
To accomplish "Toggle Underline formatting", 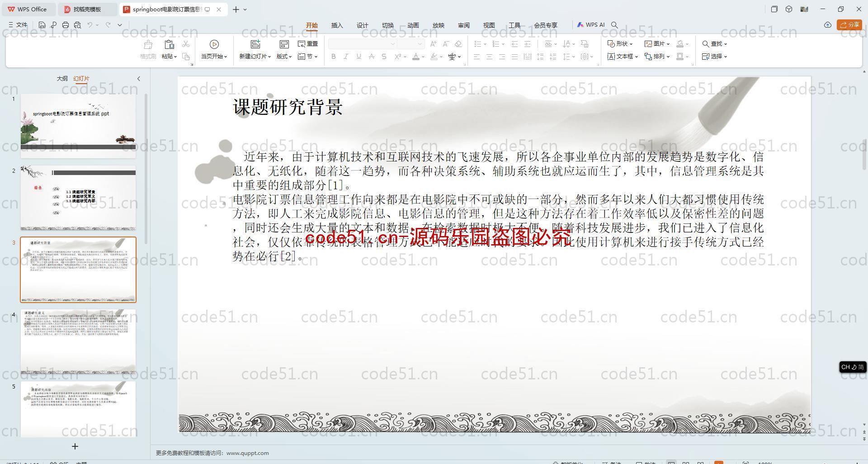I will tap(359, 57).
